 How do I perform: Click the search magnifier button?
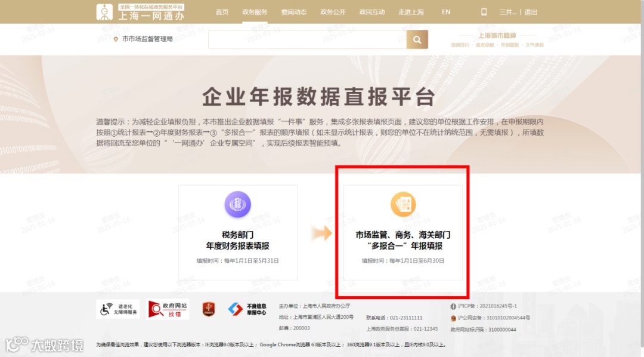click(417, 39)
